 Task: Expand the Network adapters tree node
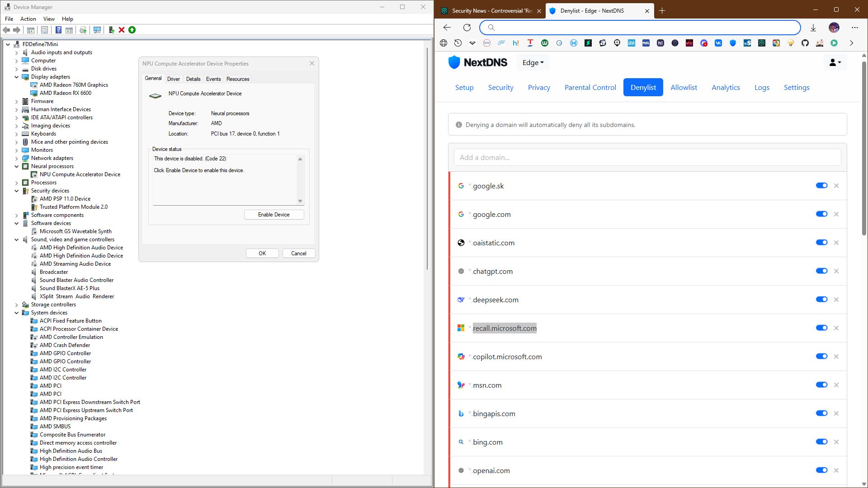tap(17, 158)
